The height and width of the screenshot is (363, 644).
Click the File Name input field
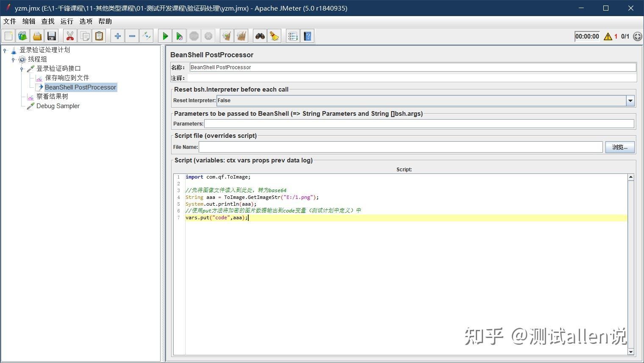pos(401,147)
